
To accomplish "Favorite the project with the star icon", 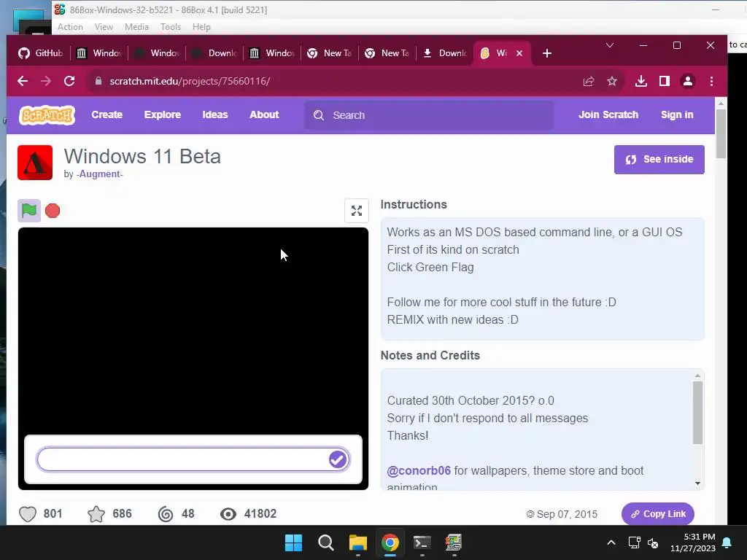I will (96, 514).
